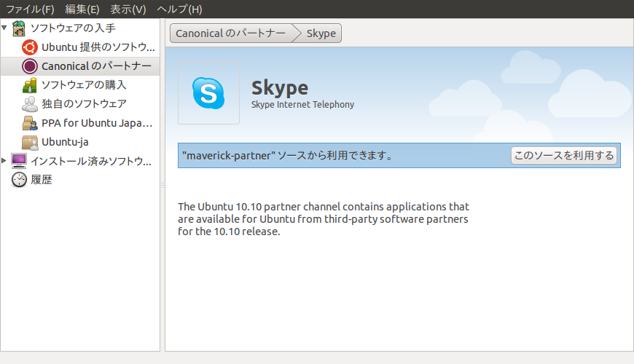Click the 履歴 clock icon
The width and height of the screenshot is (634, 364).
(19, 180)
